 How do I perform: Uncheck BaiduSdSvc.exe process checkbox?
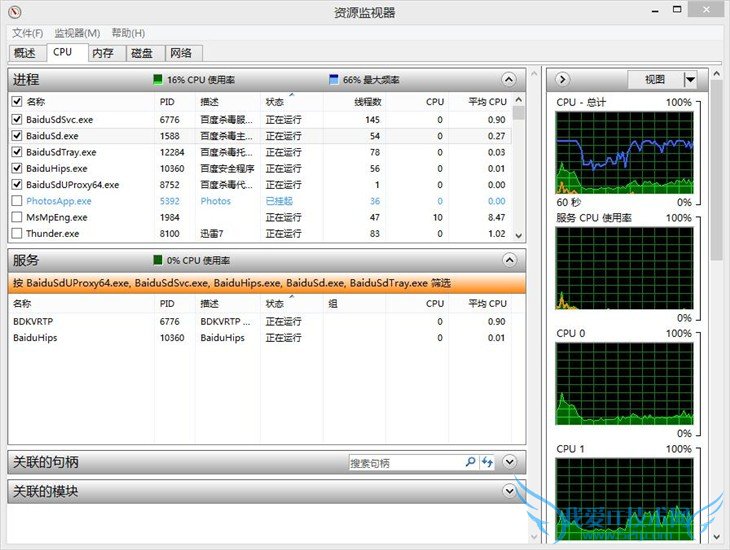pyautogui.click(x=17, y=119)
